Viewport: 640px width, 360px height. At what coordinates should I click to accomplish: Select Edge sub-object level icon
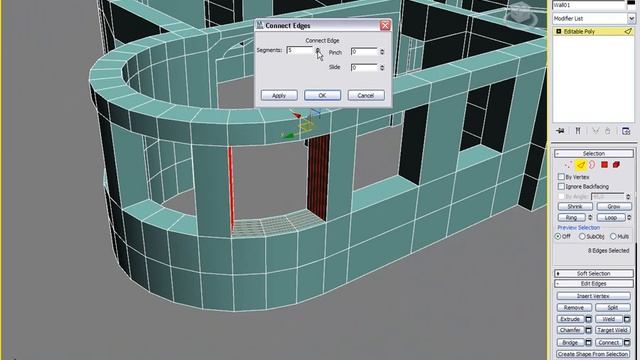pyautogui.click(x=580, y=165)
